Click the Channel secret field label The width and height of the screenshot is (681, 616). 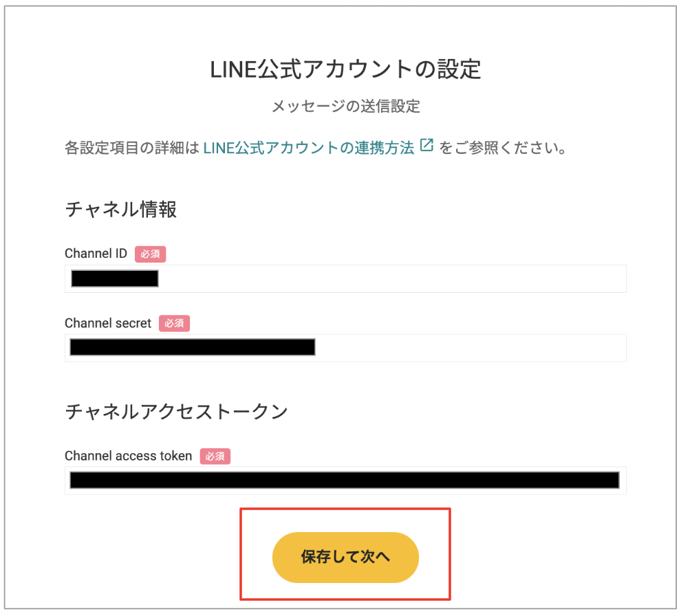coord(108,323)
